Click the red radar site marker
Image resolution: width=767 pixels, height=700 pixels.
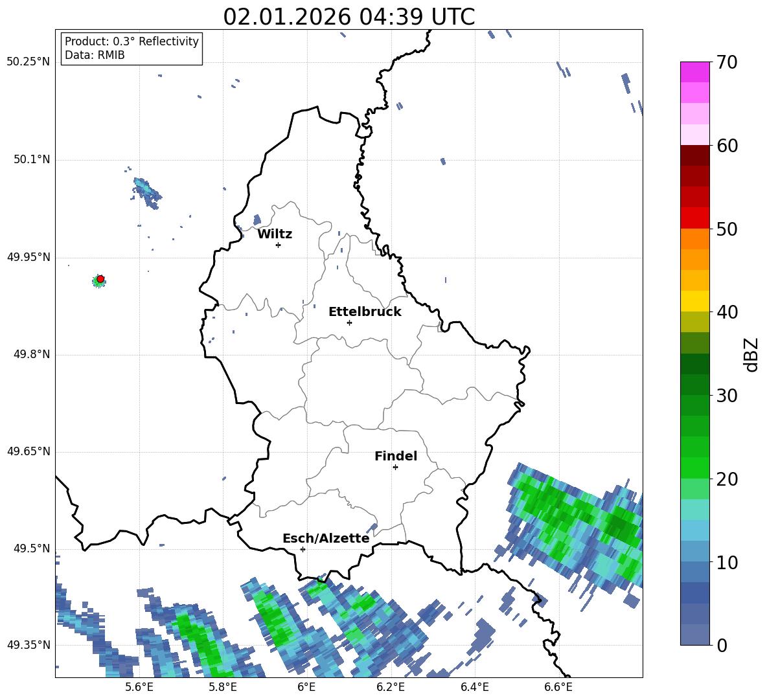[x=100, y=278]
